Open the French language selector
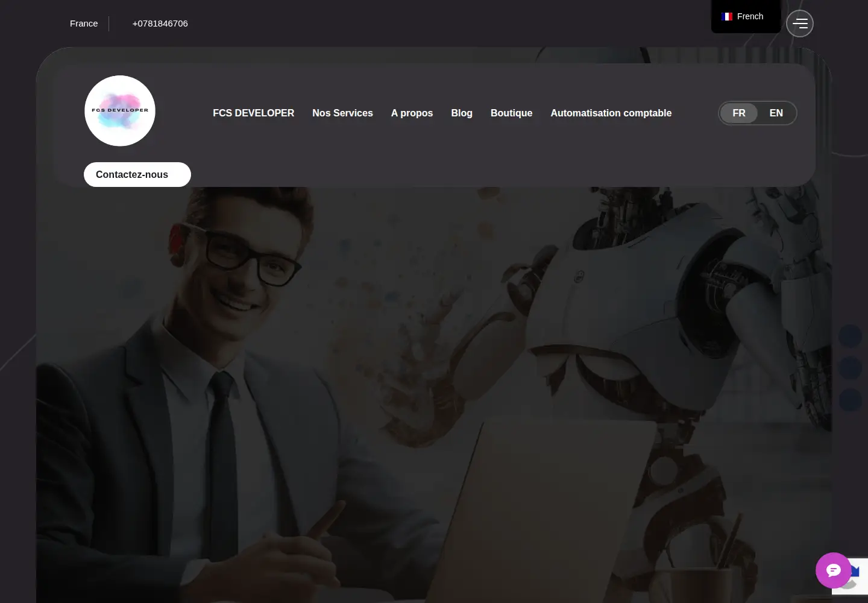The height and width of the screenshot is (603, 868). pos(746,17)
